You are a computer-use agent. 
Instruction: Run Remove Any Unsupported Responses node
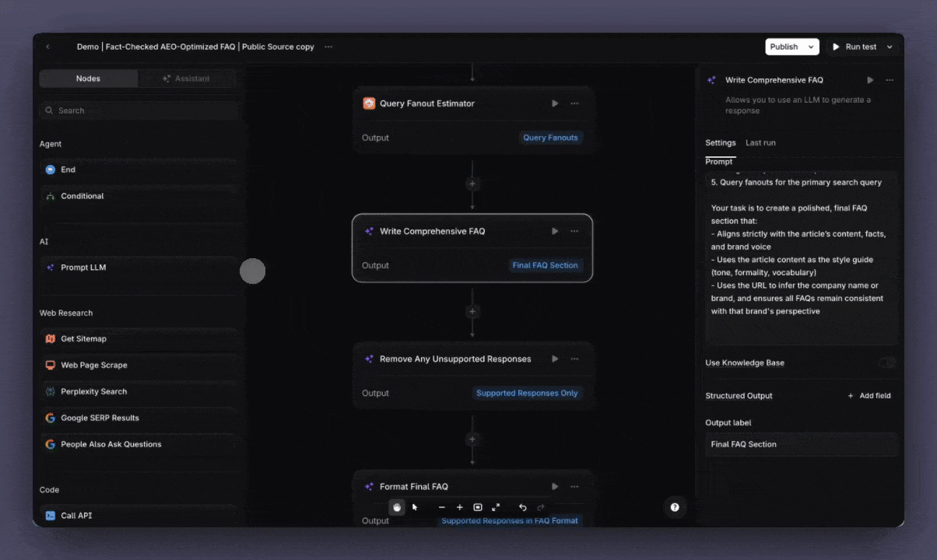coord(555,359)
